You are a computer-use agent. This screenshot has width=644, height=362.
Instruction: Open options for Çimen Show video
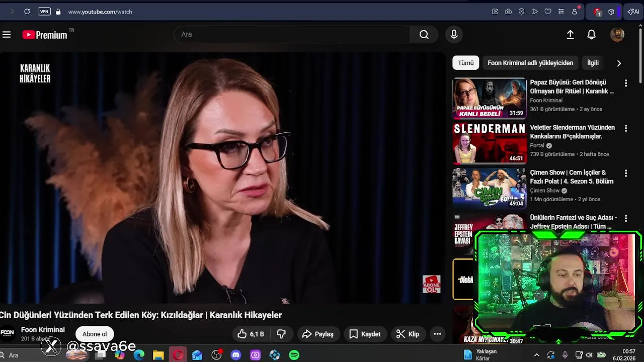626,173
